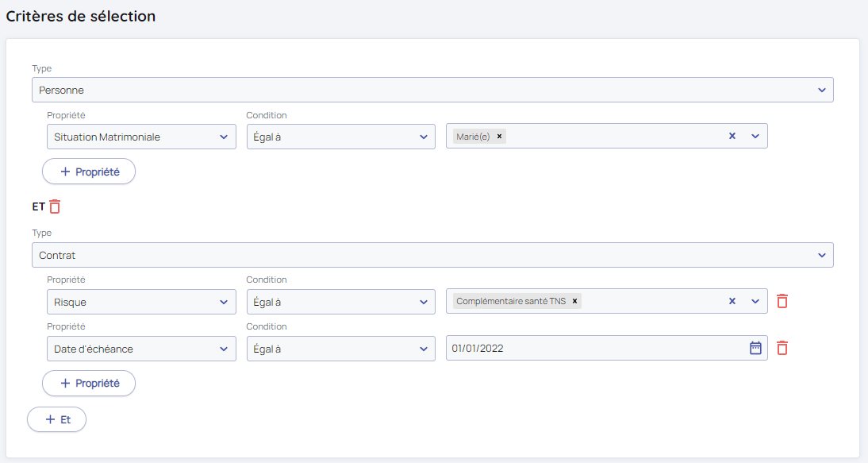Viewport: 868px width, 463px height.
Task: Delete the ET condition group trash icon
Action: [55, 206]
